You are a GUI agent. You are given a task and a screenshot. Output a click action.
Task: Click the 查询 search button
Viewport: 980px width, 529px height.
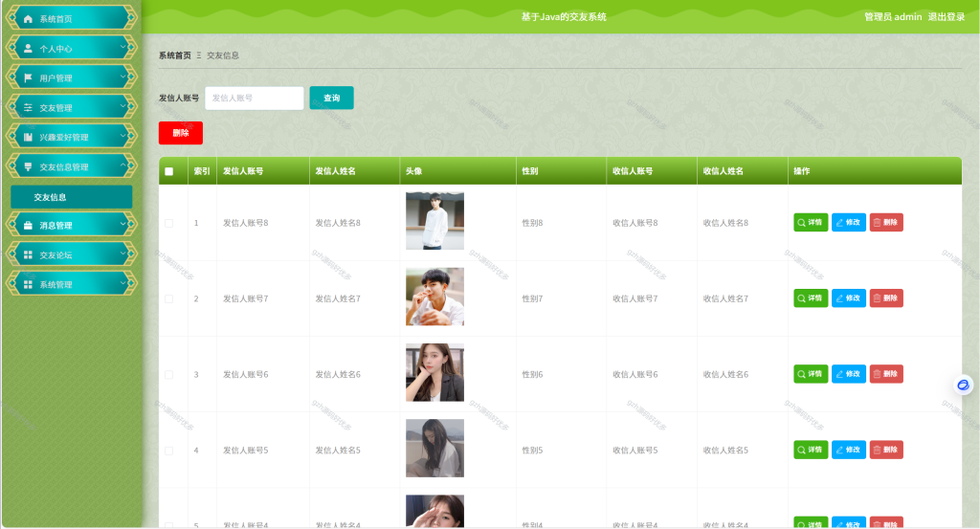point(331,99)
